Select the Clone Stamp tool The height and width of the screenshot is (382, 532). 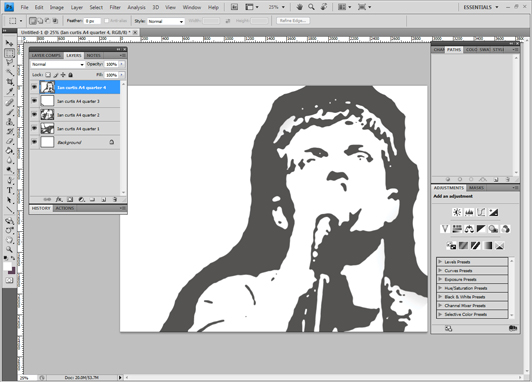[x=10, y=122]
